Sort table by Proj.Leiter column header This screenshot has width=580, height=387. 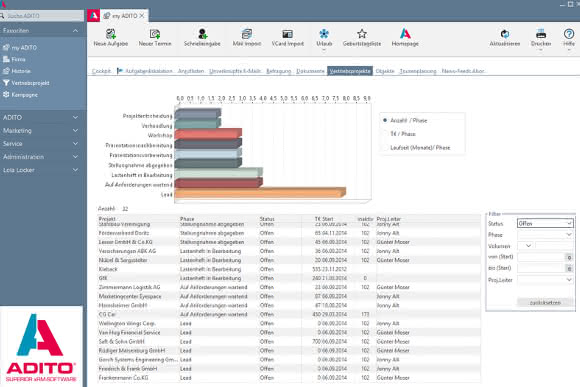pyautogui.click(x=389, y=219)
